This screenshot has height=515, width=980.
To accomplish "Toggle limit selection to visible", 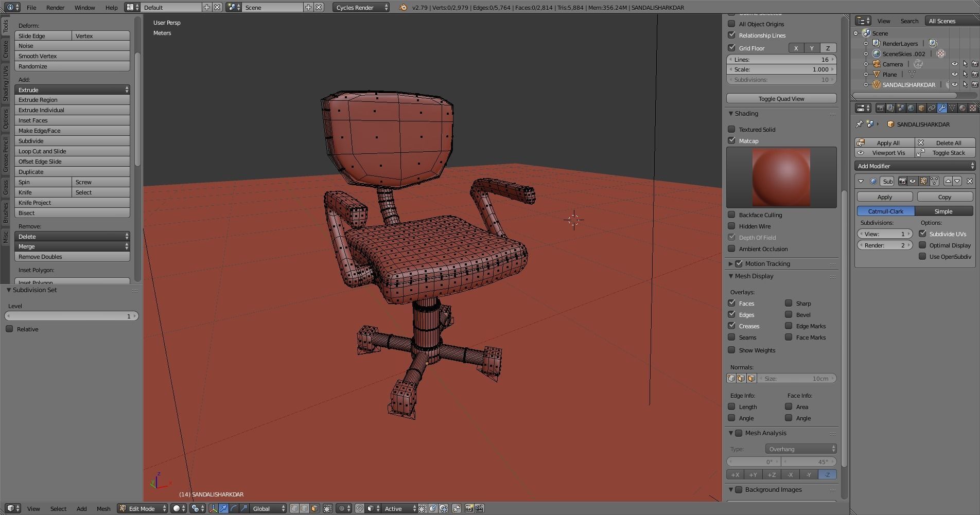I will coord(328,508).
